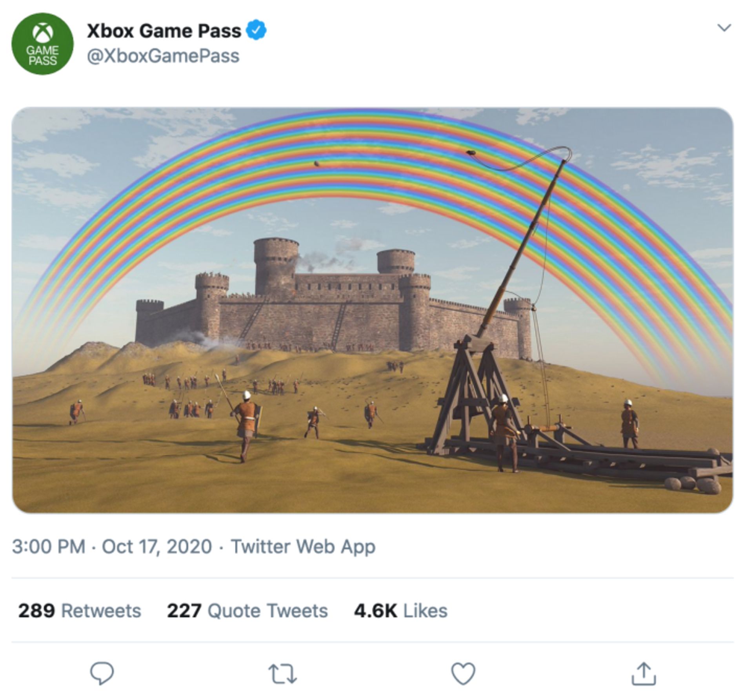Open the castle rainbow image
753x700 pixels.
coord(373,310)
